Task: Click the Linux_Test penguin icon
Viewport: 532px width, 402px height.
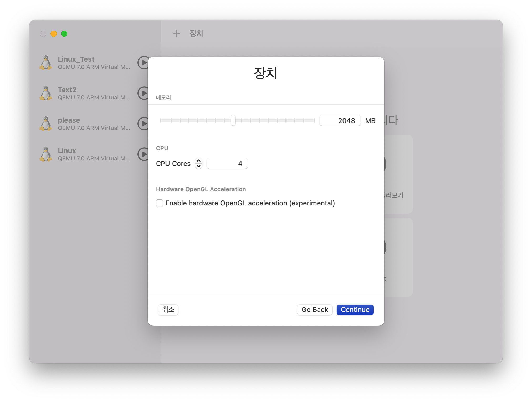Action: point(46,63)
